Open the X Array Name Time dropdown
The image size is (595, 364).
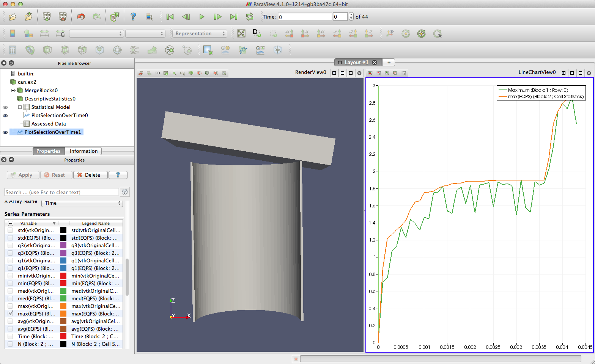click(82, 203)
